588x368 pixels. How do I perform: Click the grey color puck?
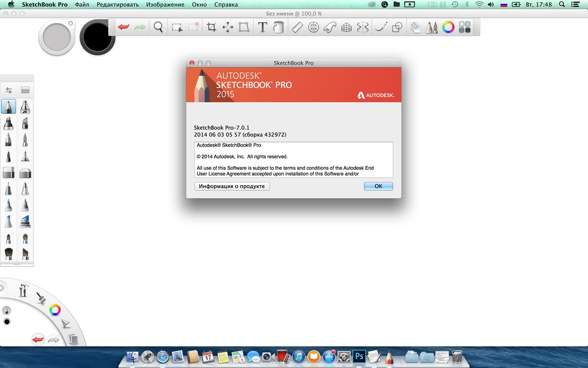coord(57,37)
